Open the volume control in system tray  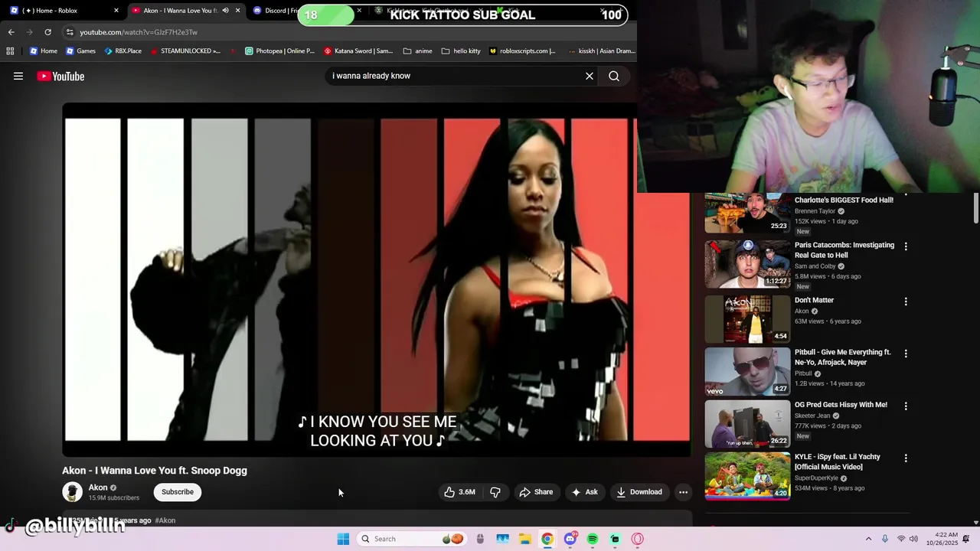[913, 539]
